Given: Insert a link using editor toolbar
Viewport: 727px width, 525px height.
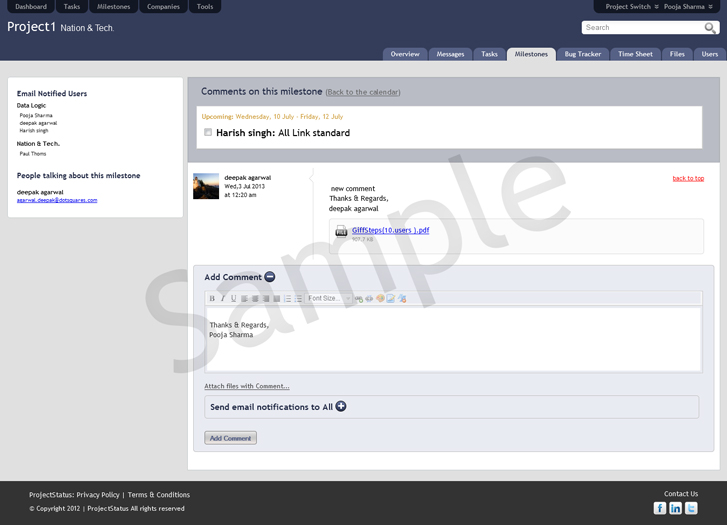Looking at the screenshot, I should coord(358,299).
